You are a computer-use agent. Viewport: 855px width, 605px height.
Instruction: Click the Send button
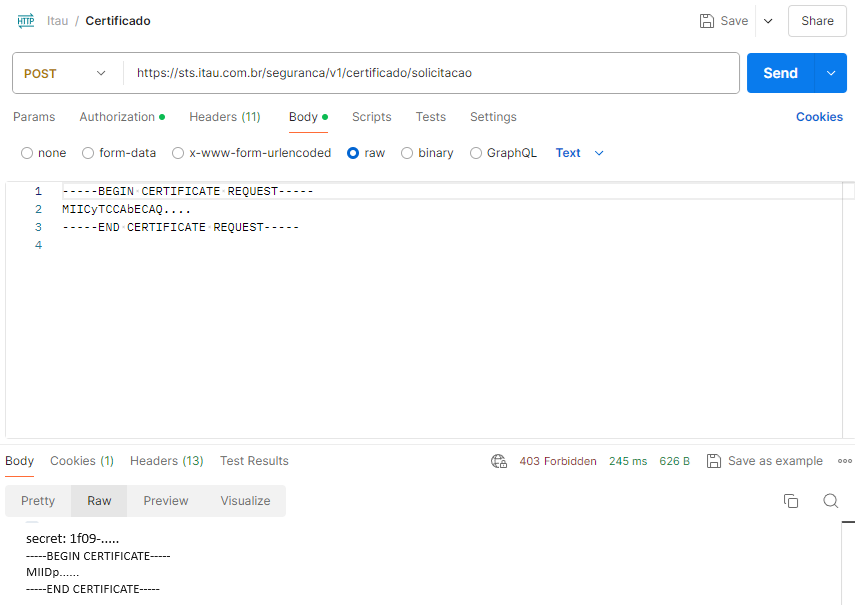[x=780, y=73]
